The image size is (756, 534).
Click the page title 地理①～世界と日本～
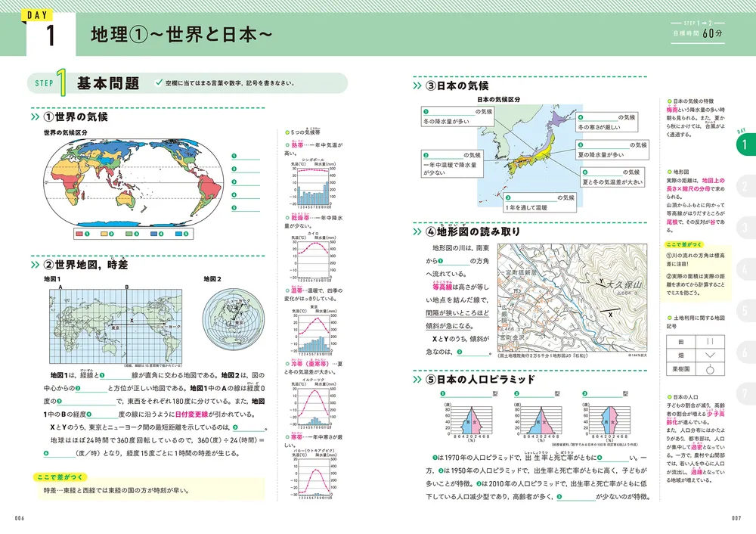point(181,35)
